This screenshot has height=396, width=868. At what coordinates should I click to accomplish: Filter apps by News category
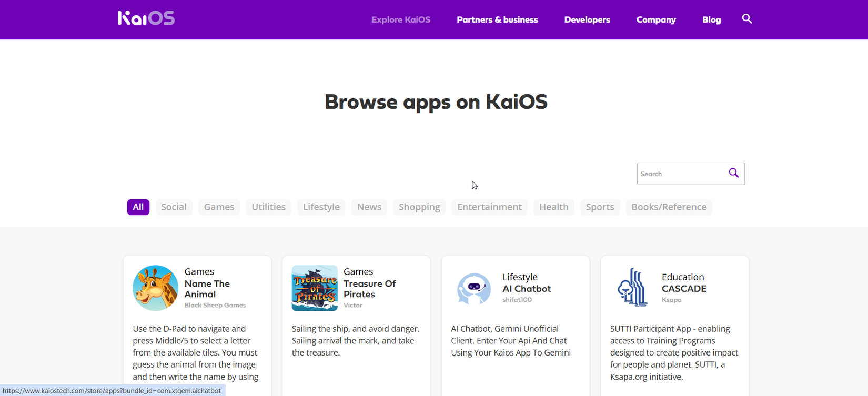[x=369, y=207]
